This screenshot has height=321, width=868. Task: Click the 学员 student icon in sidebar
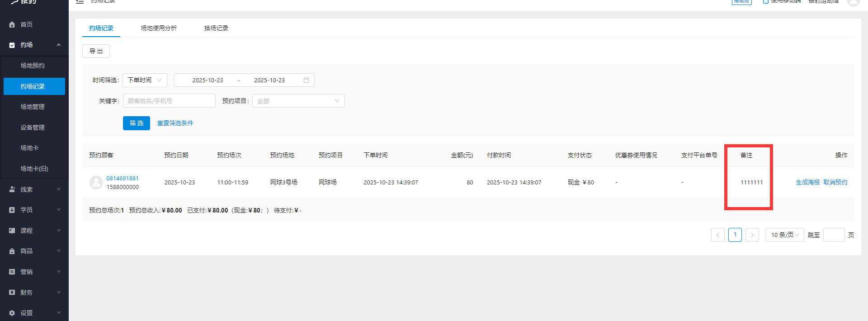click(x=12, y=210)
